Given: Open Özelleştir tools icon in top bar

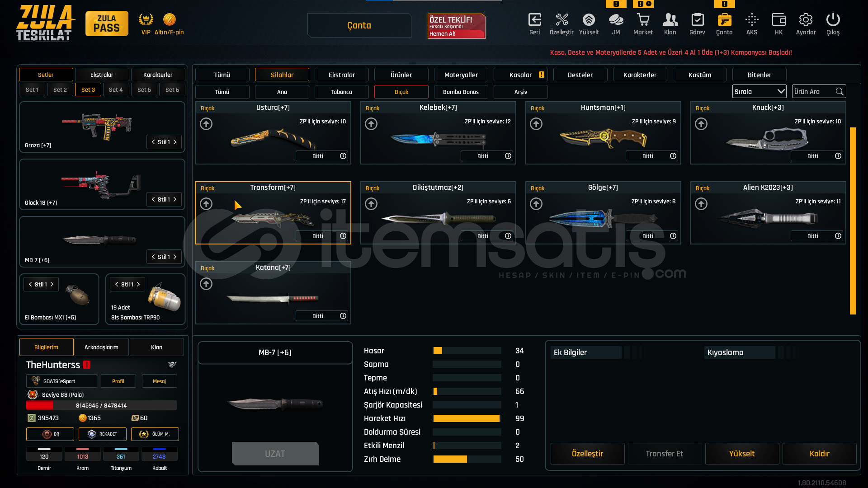Looking at the screenshot, I should point(561,20).
